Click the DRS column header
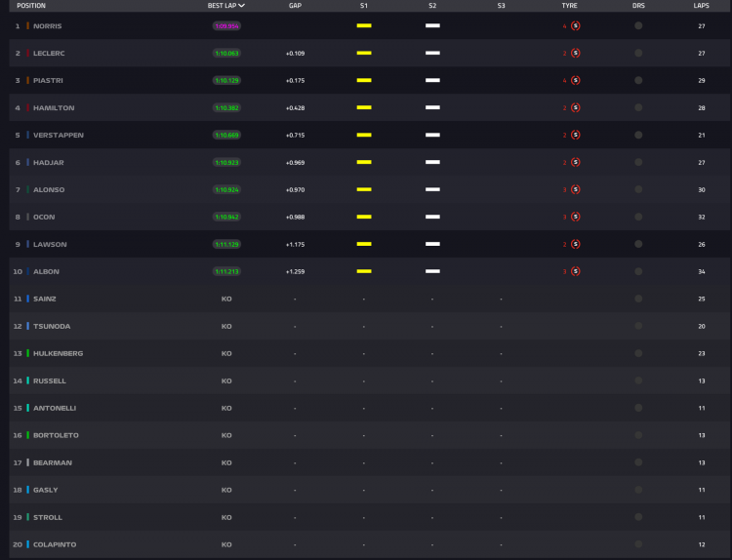Screen dimensions: 732x560 click(x=638, y=6)
